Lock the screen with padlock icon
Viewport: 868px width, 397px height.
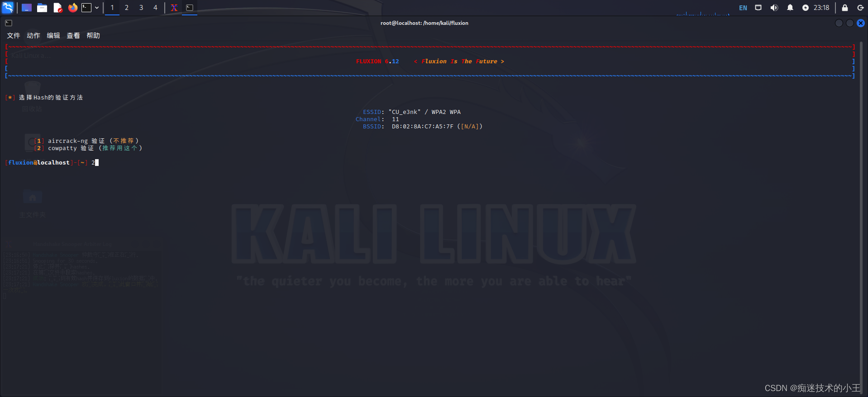point(844,8)
